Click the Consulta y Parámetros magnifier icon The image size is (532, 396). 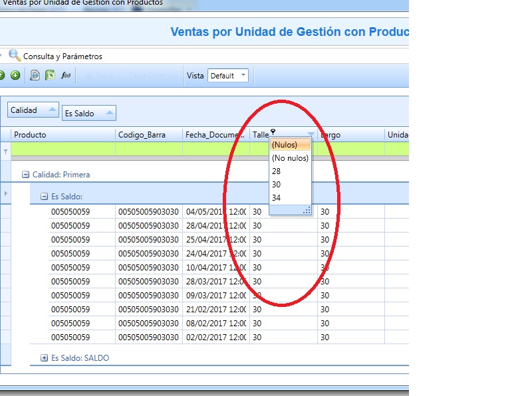pos(15,55)
